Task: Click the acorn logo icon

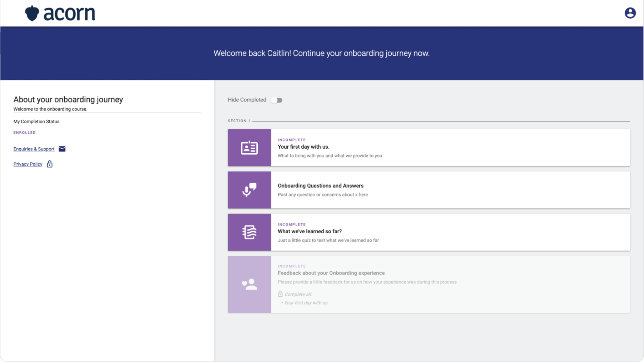Action: pyautogui.click(x=32, y=14)
